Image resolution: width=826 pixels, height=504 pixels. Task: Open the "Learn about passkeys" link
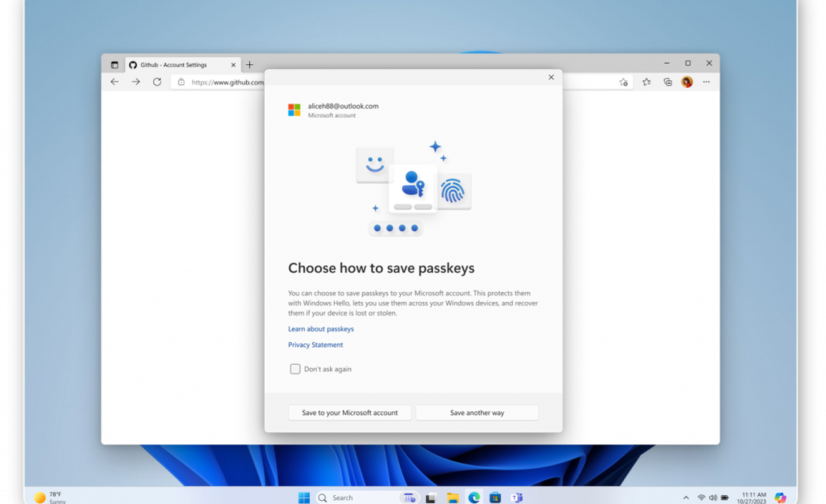[321, 329]
